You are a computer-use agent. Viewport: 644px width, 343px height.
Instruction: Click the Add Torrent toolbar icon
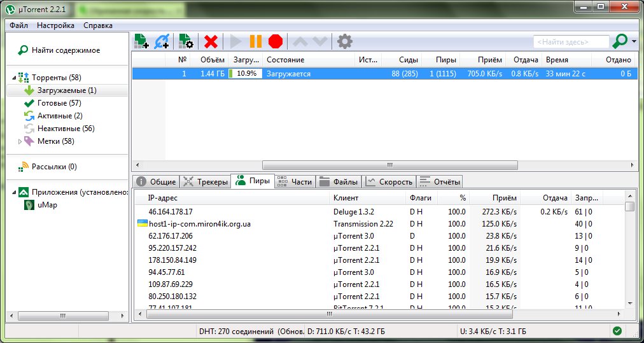(x=142, y=41)
